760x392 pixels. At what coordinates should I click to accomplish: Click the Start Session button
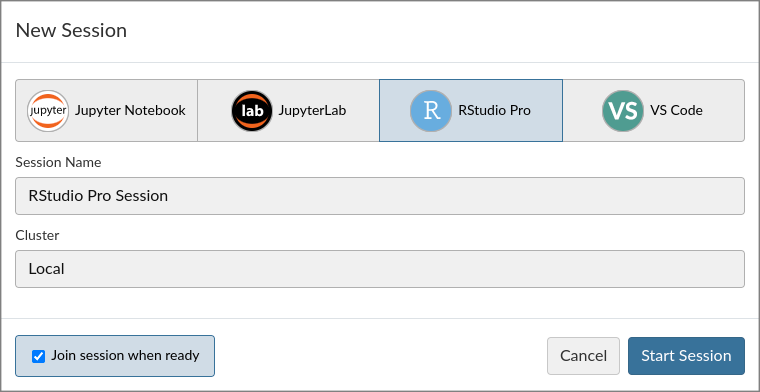click(686, 356)
